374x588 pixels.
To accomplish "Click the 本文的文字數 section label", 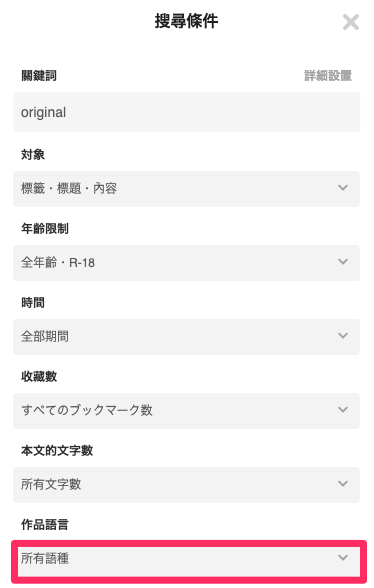I will point(57,450).
